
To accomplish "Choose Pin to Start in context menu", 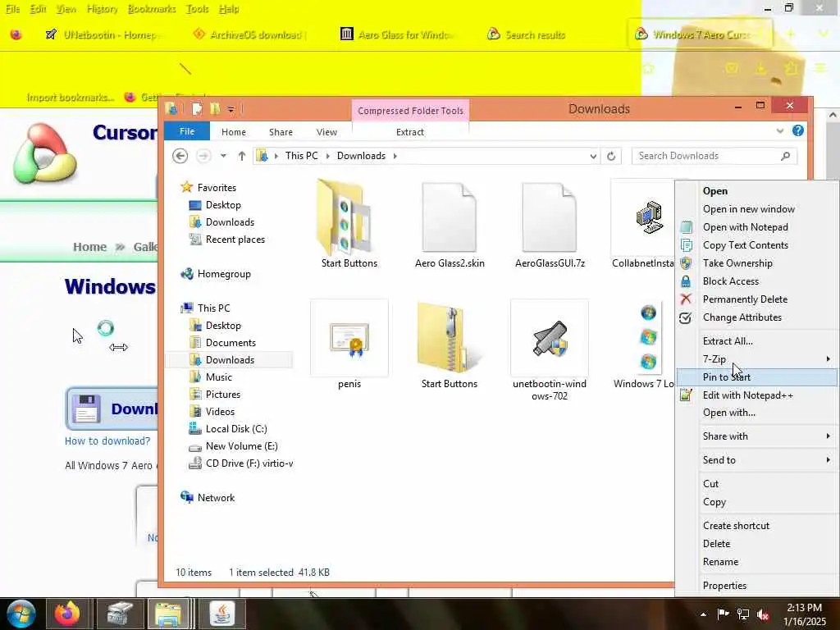I will [756, 377].
